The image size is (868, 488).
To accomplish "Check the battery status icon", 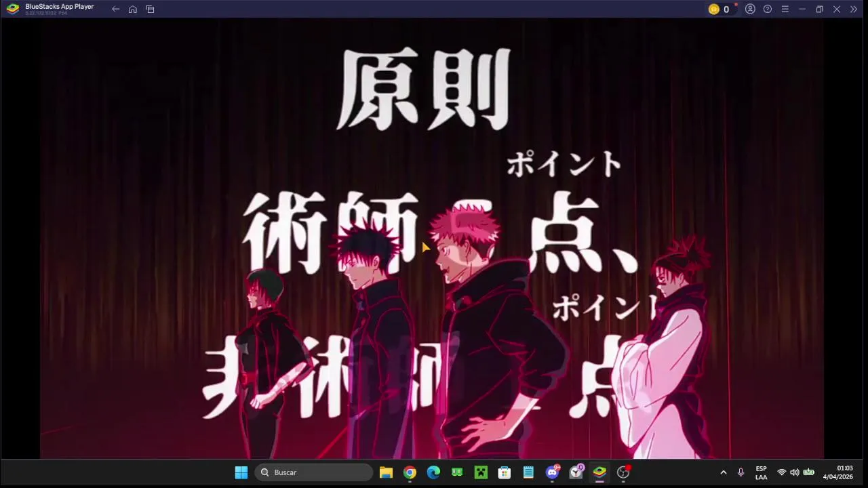I will 808,472.
